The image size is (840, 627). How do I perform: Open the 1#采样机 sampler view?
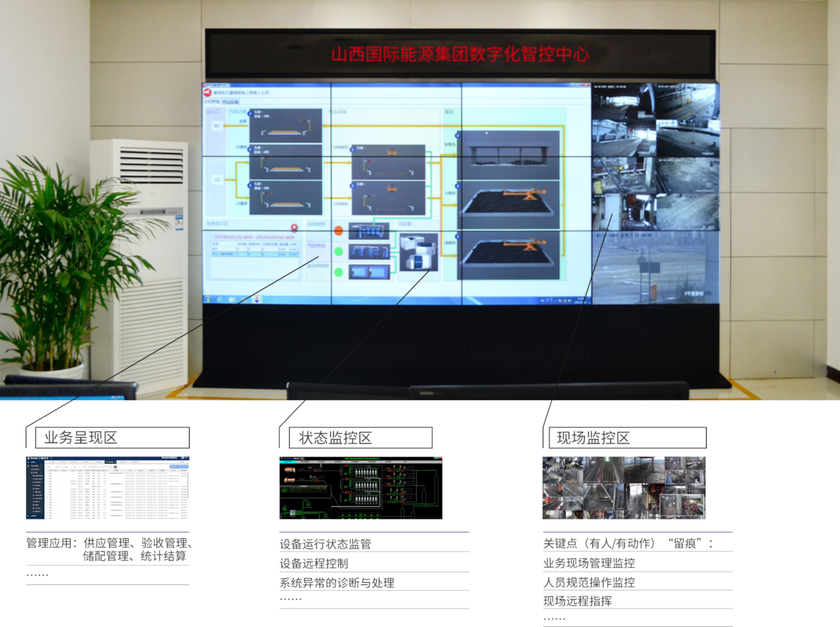tap(388, 162)
